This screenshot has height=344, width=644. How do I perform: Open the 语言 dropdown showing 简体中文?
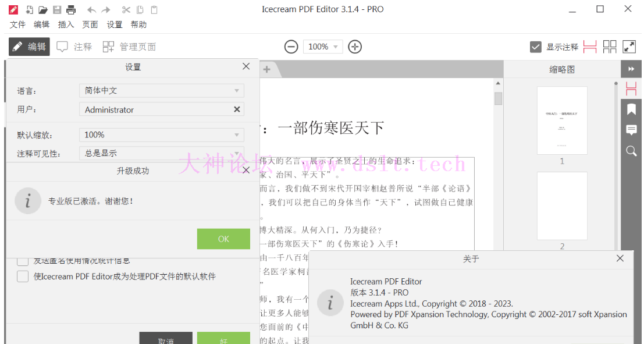[x=161, y=90]
